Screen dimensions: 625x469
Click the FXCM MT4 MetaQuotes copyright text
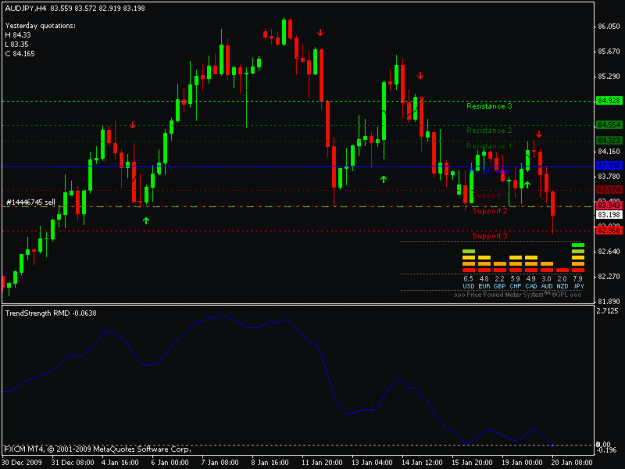(x=98, y=449)
